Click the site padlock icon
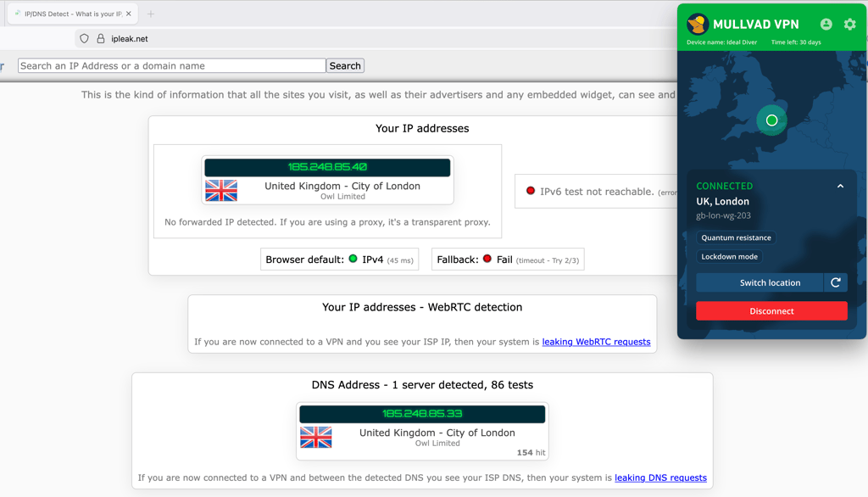The image size is (868, 497). 101,39
